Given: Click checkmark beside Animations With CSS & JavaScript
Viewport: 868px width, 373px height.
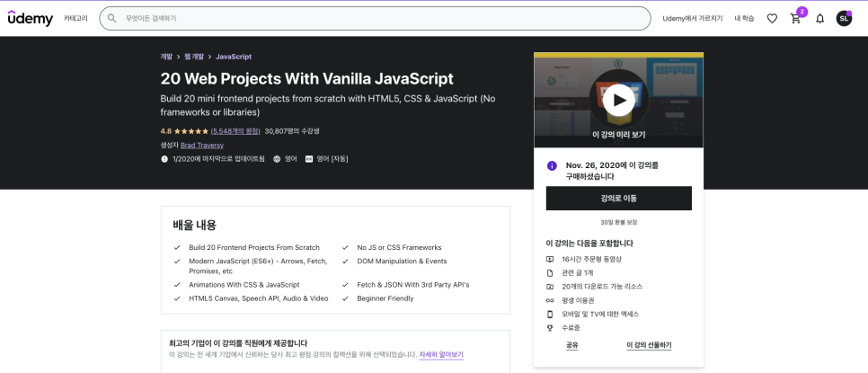Looking at the screenshot, I should click(x=177, y=284).
